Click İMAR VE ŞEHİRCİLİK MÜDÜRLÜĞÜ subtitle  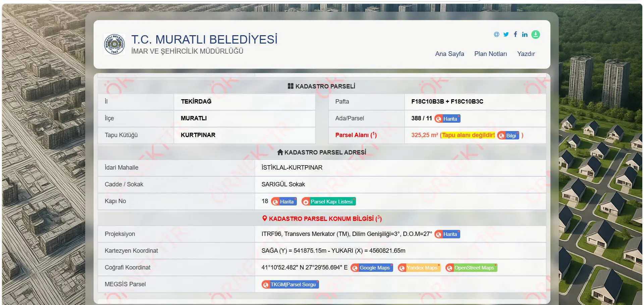pos(187,51)
